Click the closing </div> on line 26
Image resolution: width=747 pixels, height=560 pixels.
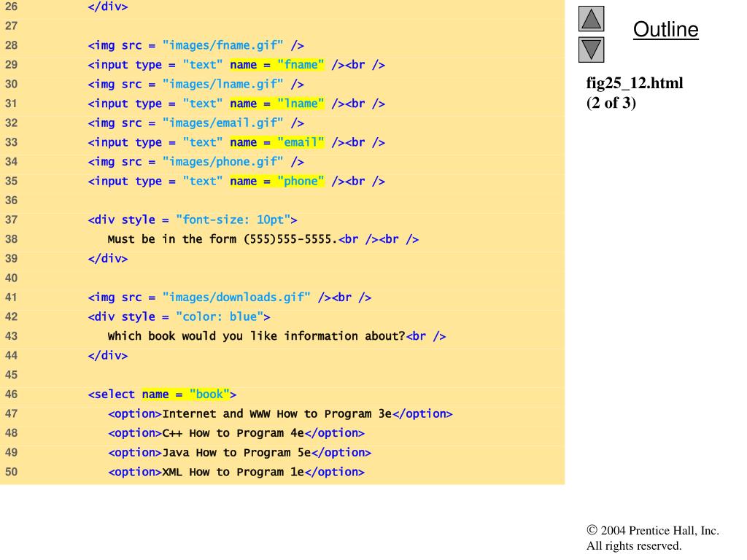108,7
